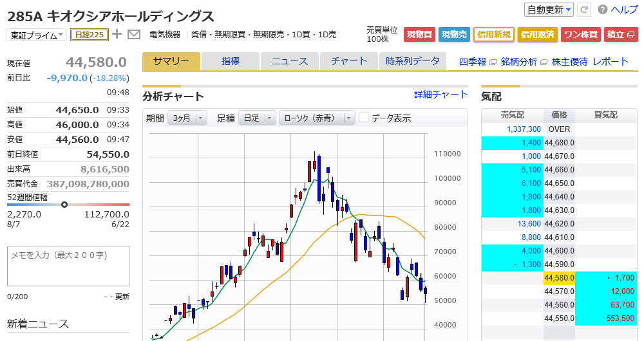Switch to the チャート tab

coord(348,62)
